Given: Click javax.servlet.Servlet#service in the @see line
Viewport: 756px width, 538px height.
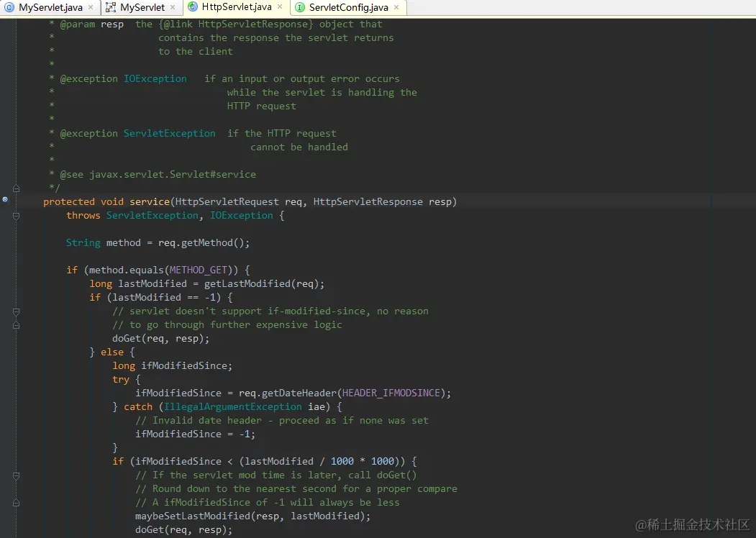Looking at the screenshot, I should click(x=173, y=174).
